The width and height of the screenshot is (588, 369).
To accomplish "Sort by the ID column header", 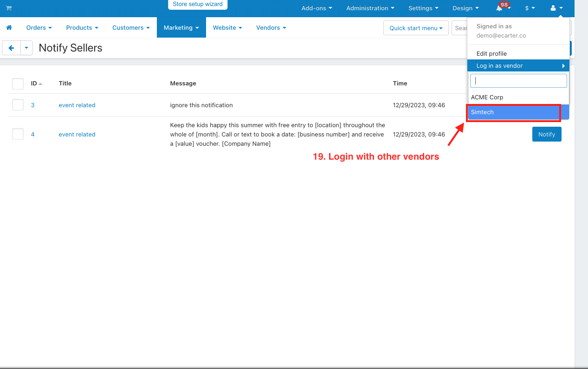I will (x=37, y=84).
